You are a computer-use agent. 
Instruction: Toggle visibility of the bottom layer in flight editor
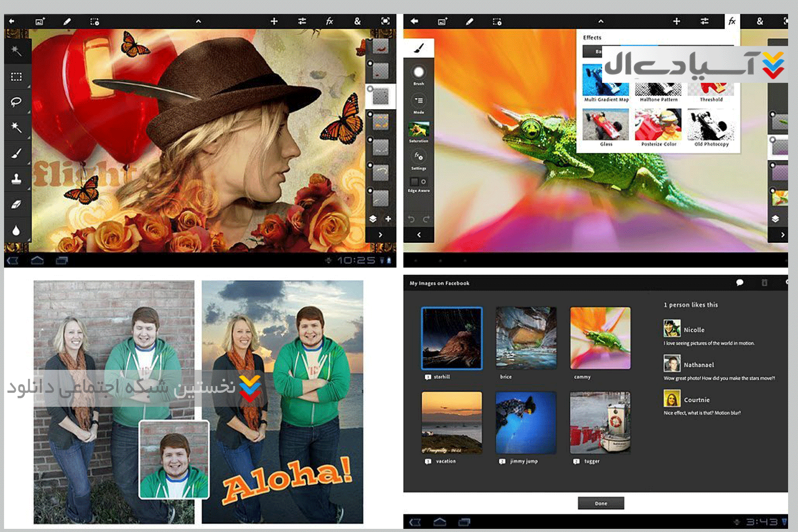click(x=370, y=191)
